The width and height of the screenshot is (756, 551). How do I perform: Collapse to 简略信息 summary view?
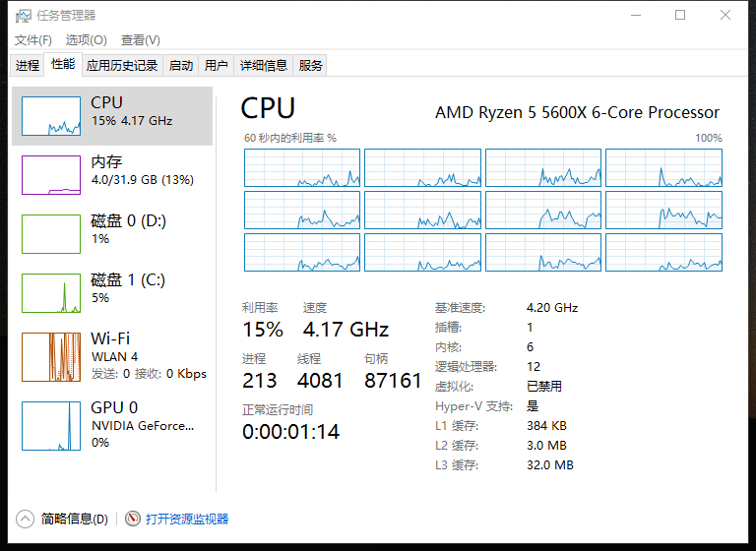pos(63,519)
